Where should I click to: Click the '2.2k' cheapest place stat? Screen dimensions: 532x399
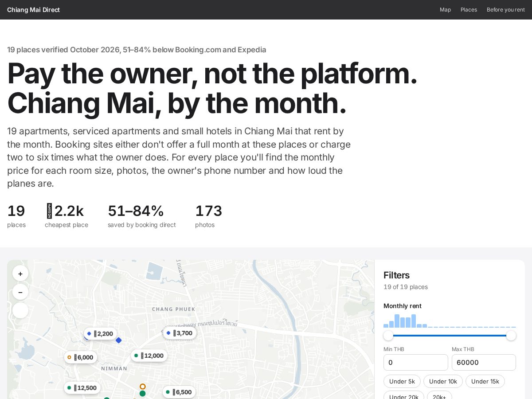(64, 211)
